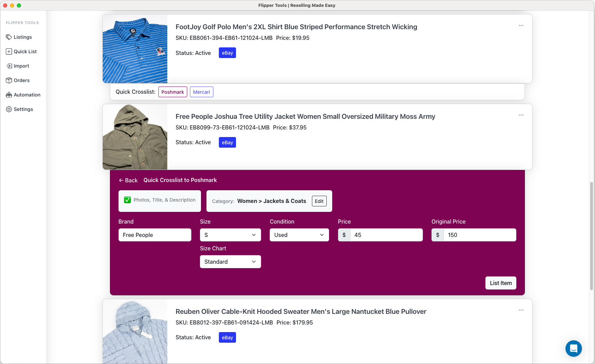Click FootJoy Golf Polo listing title
Image resolution: width=595 pixels, height=364 pixels.
[296, 27]
